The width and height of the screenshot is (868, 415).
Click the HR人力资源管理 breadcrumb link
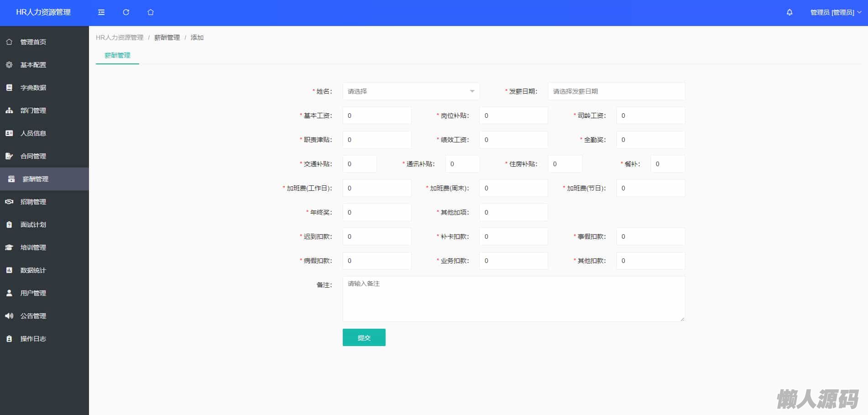[x=120, y=37]
